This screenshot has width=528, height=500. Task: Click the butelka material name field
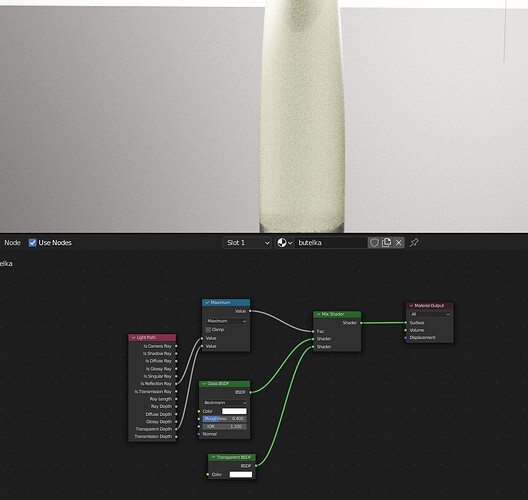pos(330,242)
